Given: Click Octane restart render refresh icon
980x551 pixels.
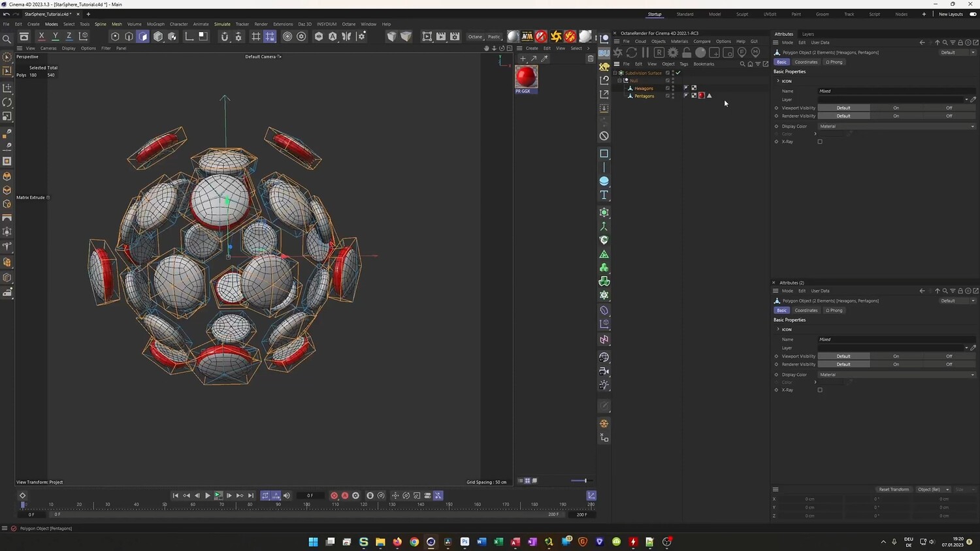Looking at the screenshot, I should tap(631, 52).
